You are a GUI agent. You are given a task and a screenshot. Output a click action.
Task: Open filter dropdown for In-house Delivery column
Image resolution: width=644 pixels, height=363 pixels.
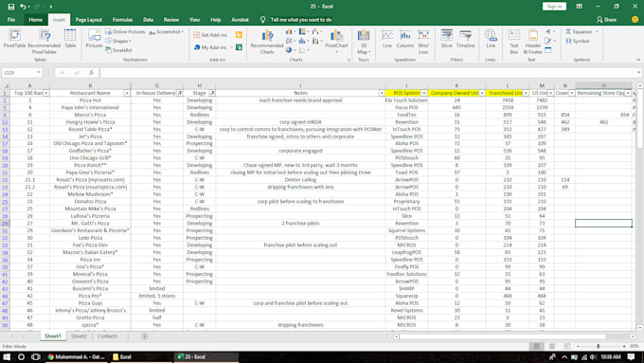(180, 93)
